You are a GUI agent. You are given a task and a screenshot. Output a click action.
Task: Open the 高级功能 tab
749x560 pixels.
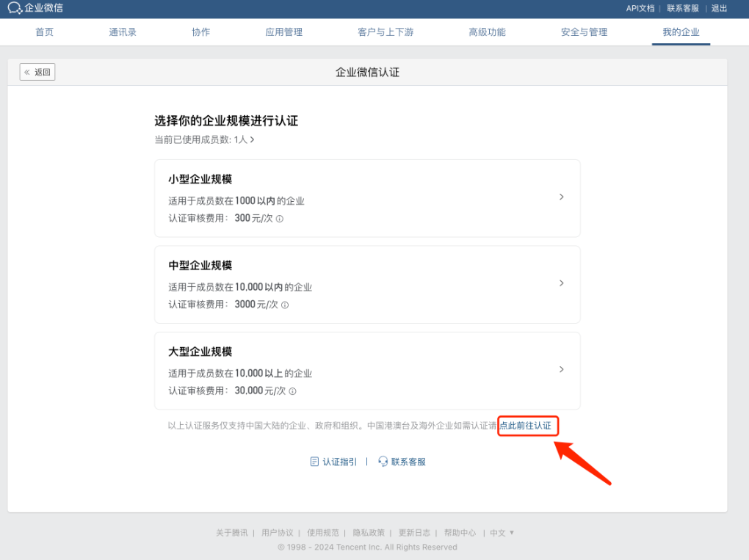tap(488, 32)
